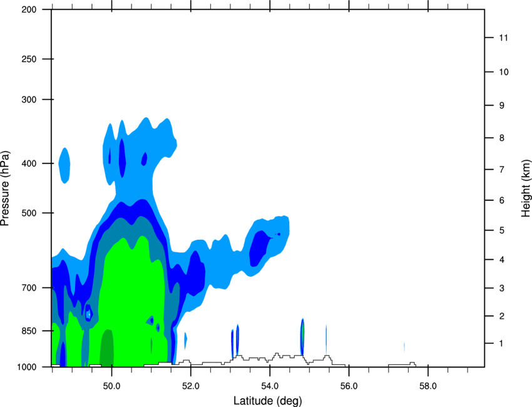Image resolution: width=532 pixels, height=407 pixels.
Task: Click the 6 km height label
Action: (502, 200)
